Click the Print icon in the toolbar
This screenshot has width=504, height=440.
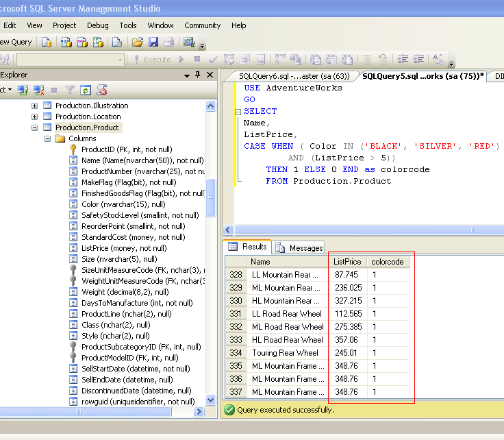pyautogui.click(x=168, y=42)
